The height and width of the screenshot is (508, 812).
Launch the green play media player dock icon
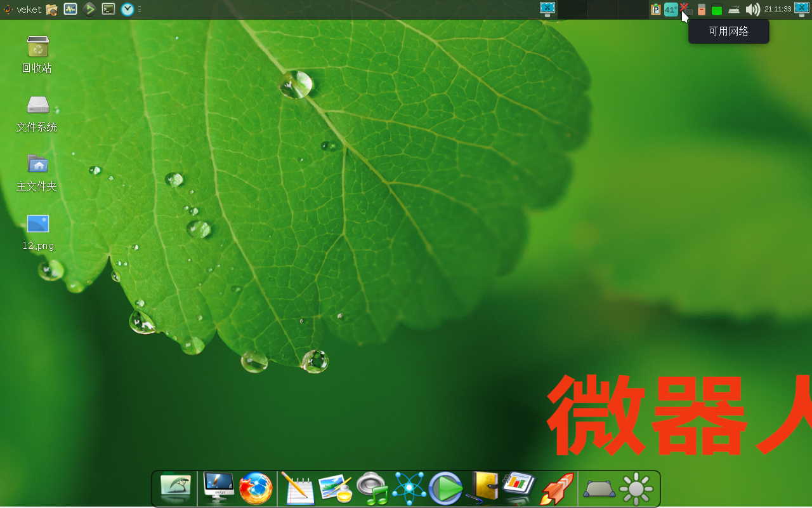[x=446, y=488]
